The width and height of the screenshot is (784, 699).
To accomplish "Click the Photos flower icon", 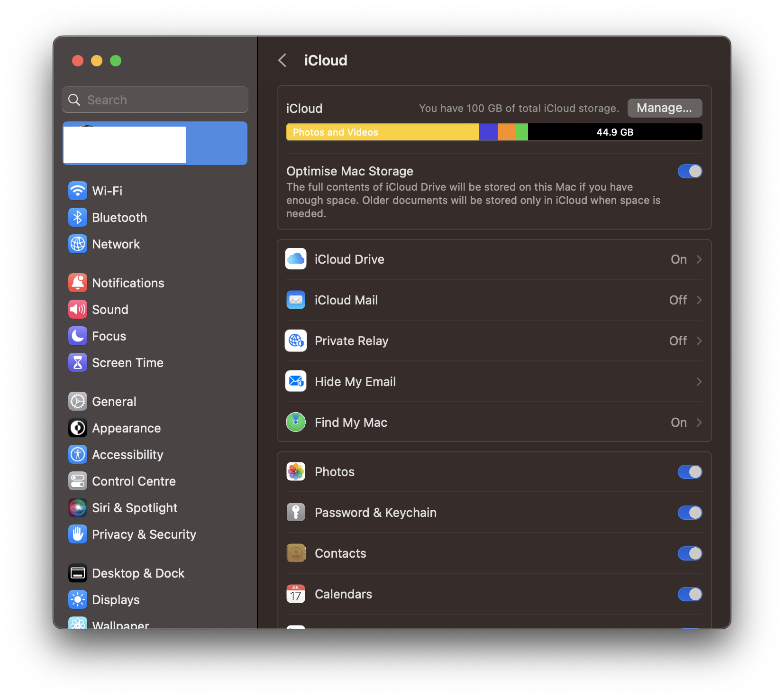I will 296,471.
